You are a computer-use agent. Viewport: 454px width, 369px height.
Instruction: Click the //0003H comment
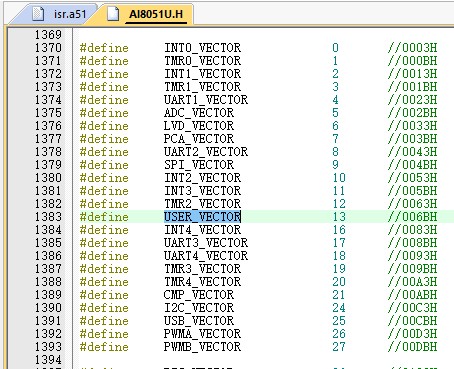pyautogui.click(x=412, y=48)
